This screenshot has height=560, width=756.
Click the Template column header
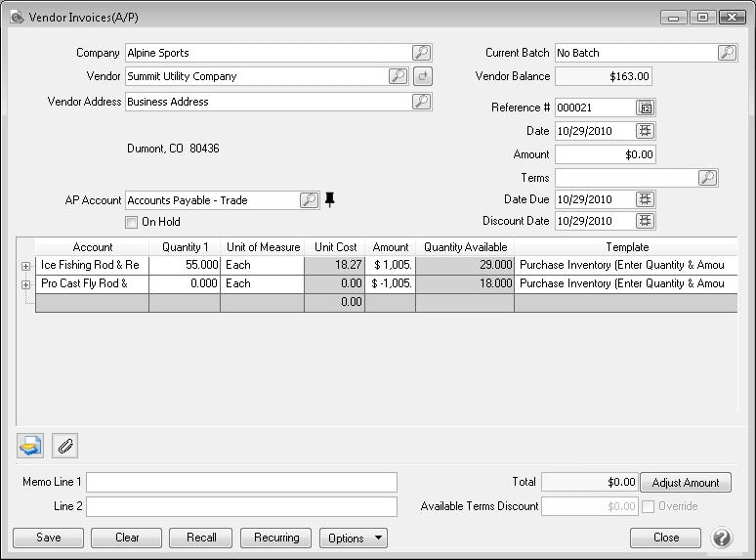point(626,247)
